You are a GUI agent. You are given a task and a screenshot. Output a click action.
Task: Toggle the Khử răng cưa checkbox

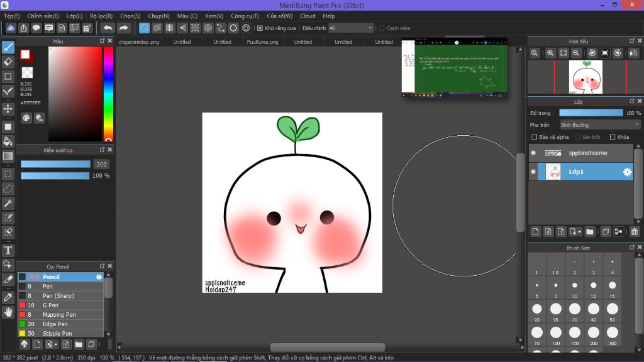pos(260,28)
